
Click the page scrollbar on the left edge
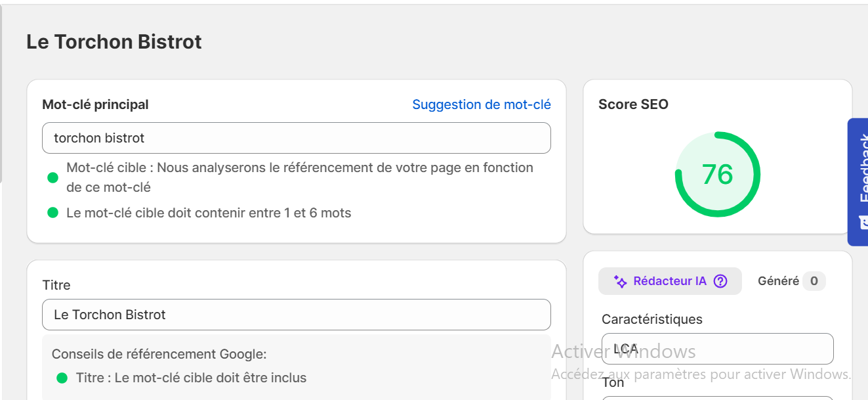(1, 95)
